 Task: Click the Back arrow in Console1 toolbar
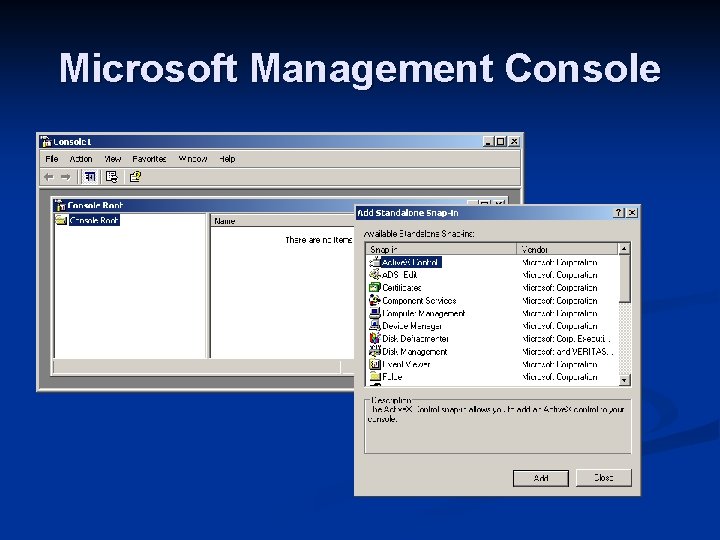(x=49, y=177)
